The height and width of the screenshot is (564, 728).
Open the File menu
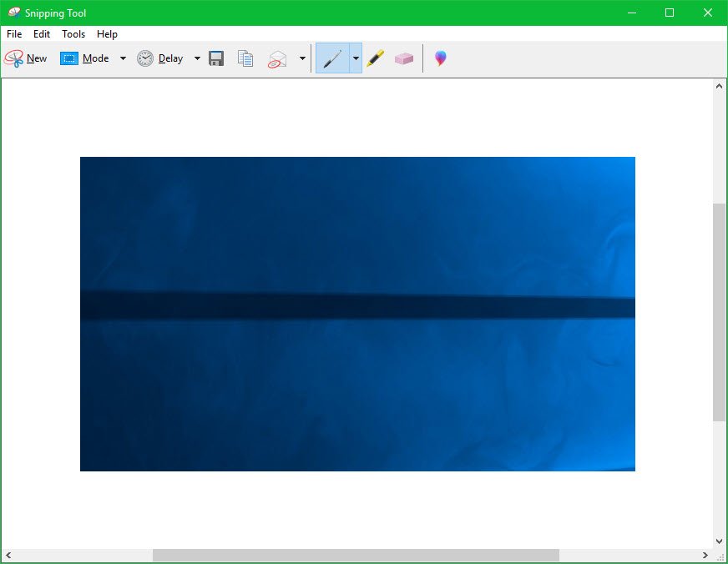[x=14, y=34]
